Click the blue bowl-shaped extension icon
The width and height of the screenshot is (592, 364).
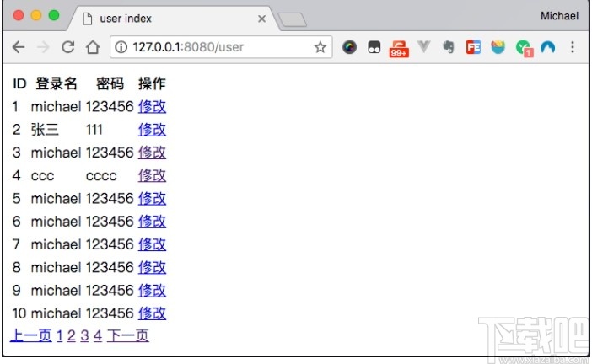[498, 47]
